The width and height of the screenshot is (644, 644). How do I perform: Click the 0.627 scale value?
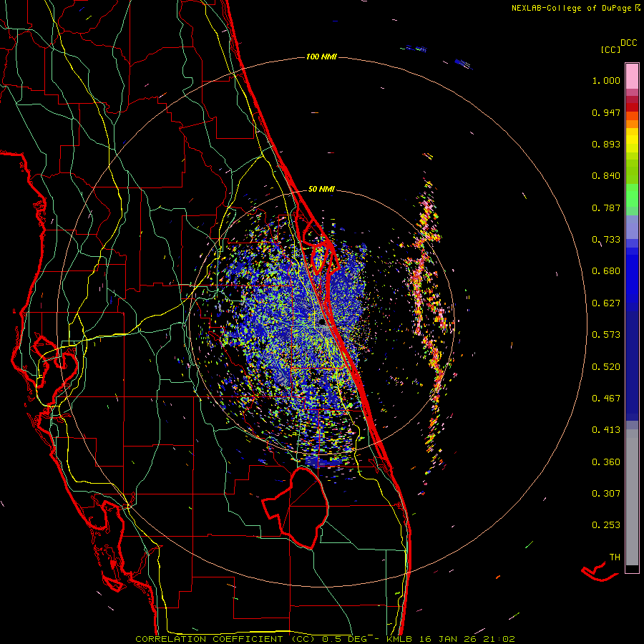pos(606,303)
